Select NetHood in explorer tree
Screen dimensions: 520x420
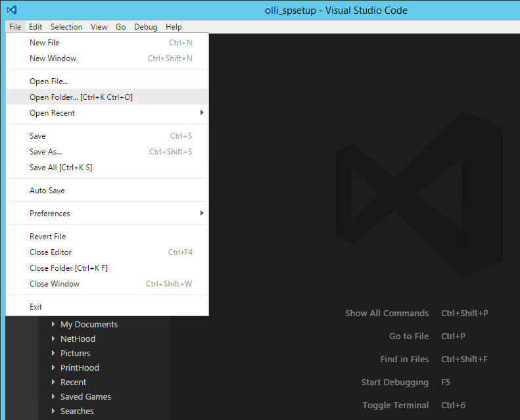click(x=78, y=338)
